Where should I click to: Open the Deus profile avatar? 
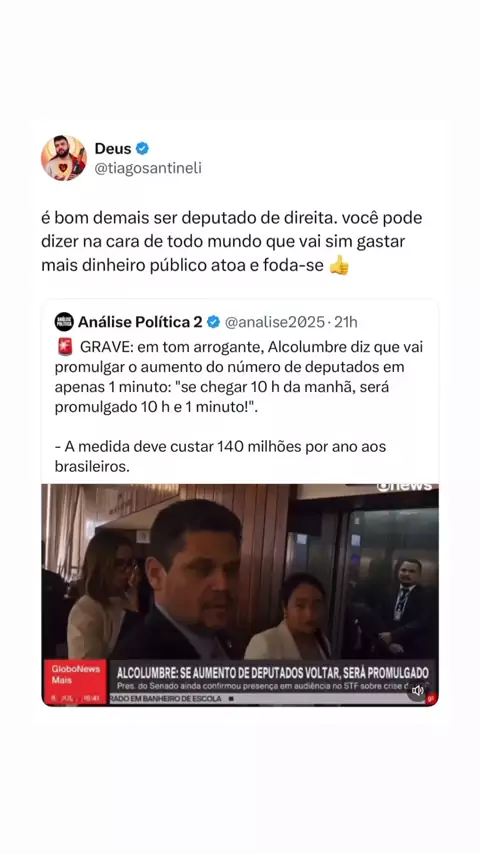click(64, 158)
